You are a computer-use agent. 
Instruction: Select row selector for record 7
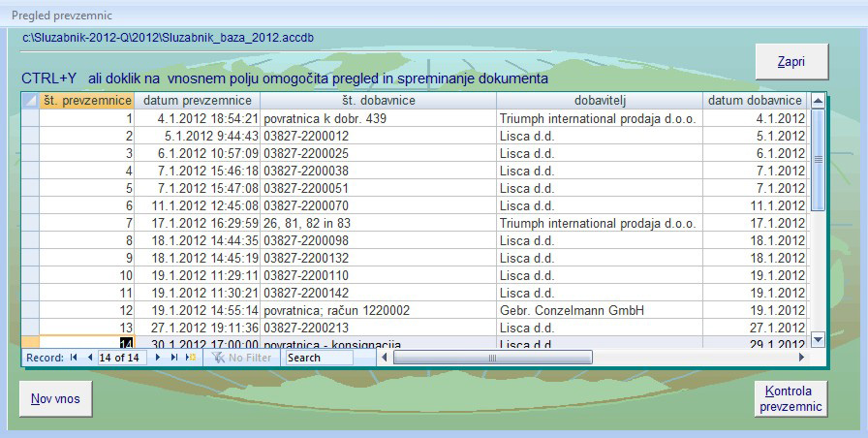coord(30,223)
